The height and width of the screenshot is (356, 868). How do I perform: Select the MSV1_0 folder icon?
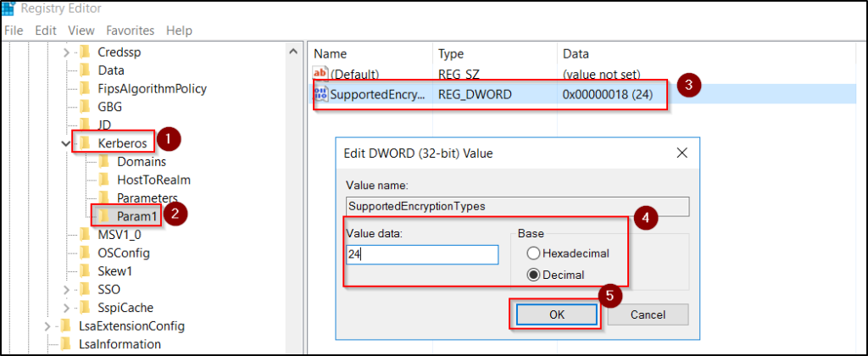point(85,235)
